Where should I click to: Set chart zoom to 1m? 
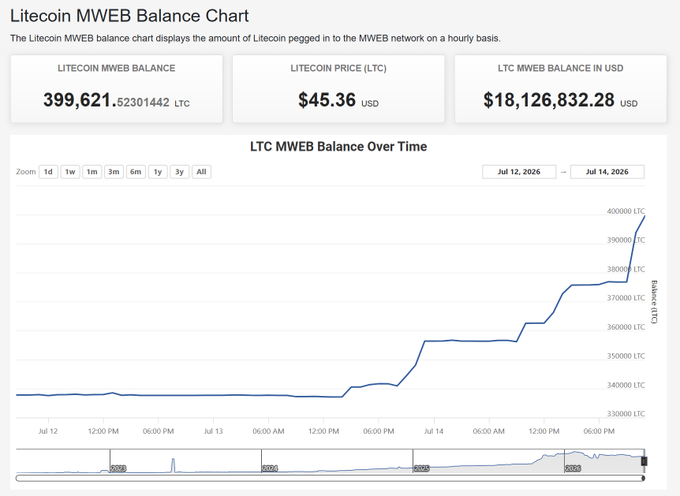coord(92,172)
